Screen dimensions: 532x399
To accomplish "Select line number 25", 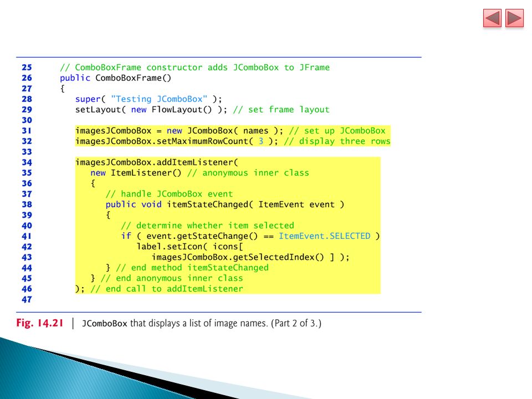I will click(x=27, y=68).
